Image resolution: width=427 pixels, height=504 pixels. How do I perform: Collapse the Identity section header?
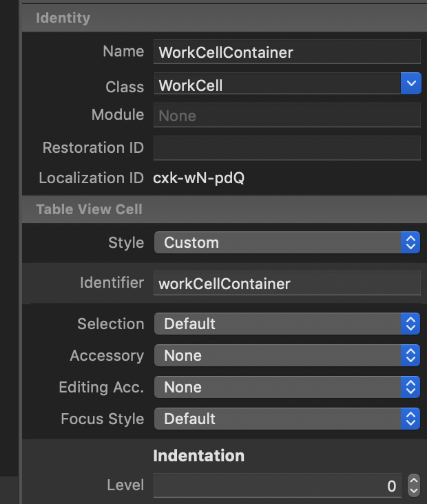coord(63,18)
